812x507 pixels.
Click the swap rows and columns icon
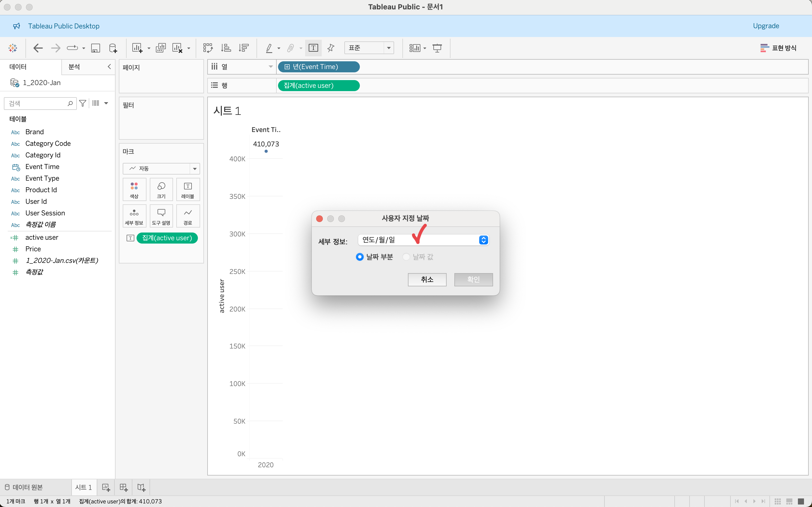[x=208, y=48]
